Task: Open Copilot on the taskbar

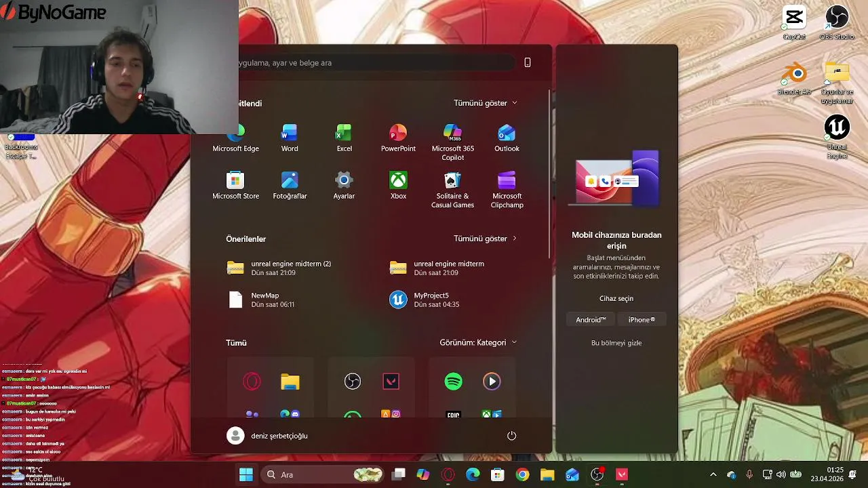Action: pyautogui.click(x=423, y=474)
